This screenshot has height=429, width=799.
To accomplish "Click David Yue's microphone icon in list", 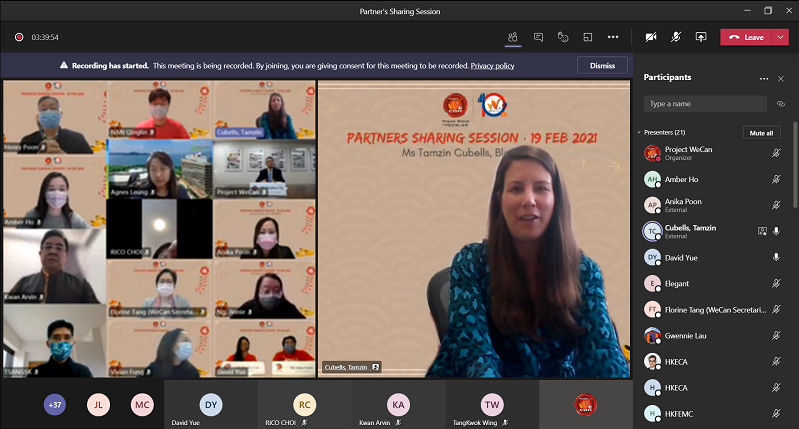I will point(776,258).
